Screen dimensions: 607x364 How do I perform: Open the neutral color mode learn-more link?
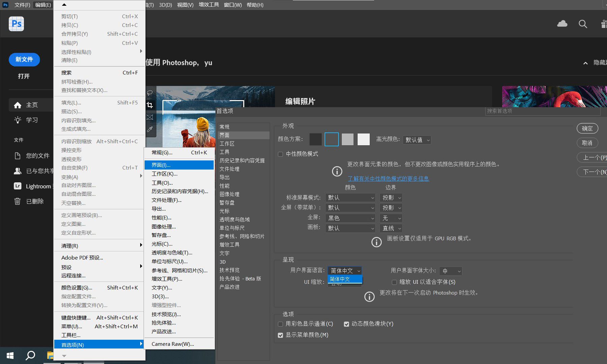388,179
